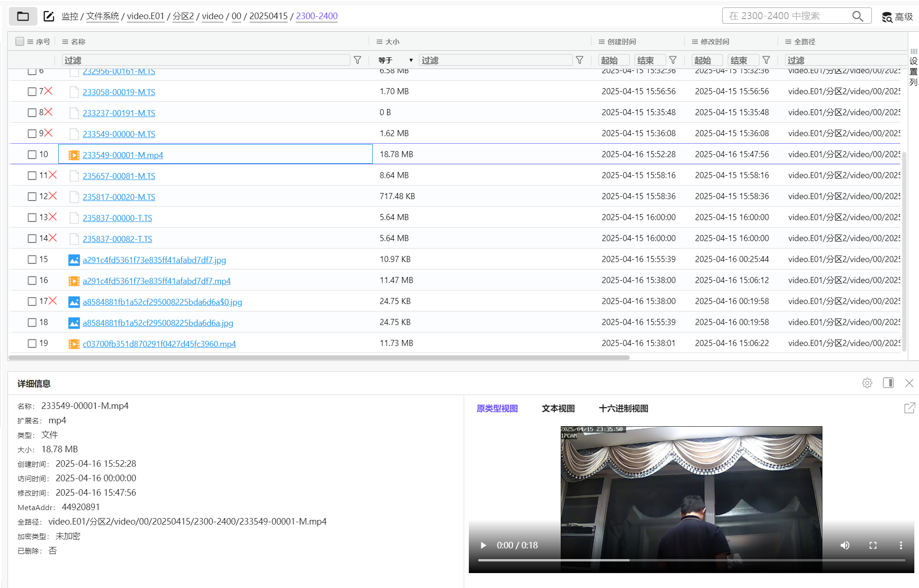The image size is (919, 588).
Task: Open detail panel settings gear
Action: [x=867, y=383]
